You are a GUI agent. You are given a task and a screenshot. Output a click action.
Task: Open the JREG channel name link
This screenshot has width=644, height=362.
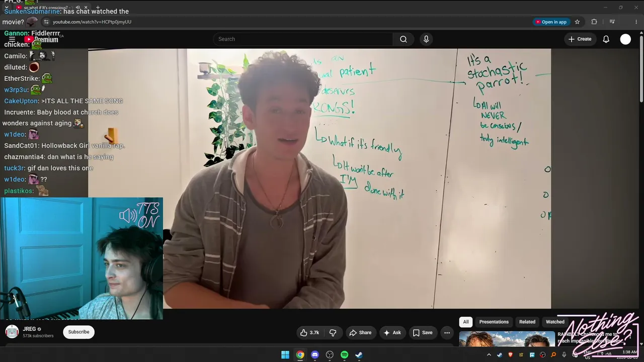[29, 329]
